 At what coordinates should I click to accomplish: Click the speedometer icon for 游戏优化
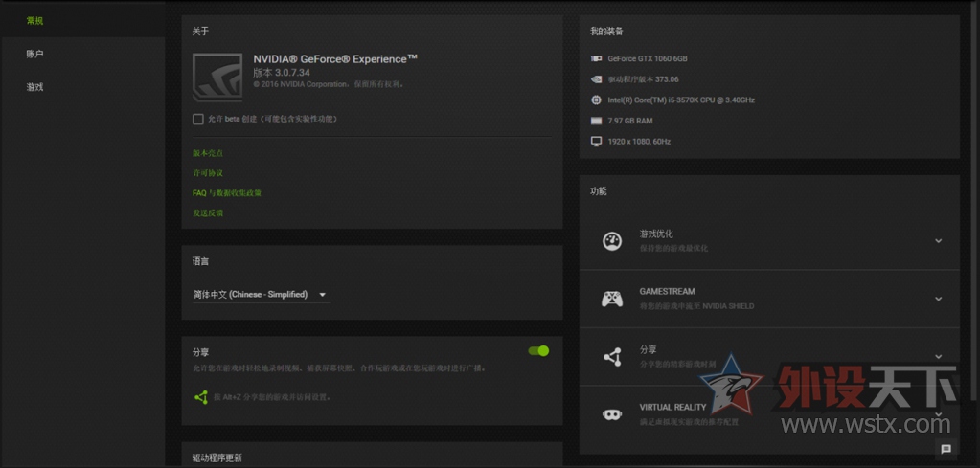point(612,241)
